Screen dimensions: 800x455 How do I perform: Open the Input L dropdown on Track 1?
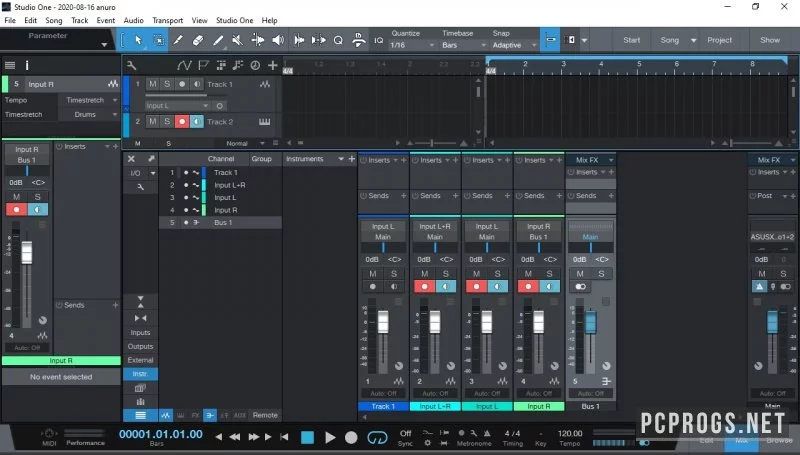click(177, 106)
